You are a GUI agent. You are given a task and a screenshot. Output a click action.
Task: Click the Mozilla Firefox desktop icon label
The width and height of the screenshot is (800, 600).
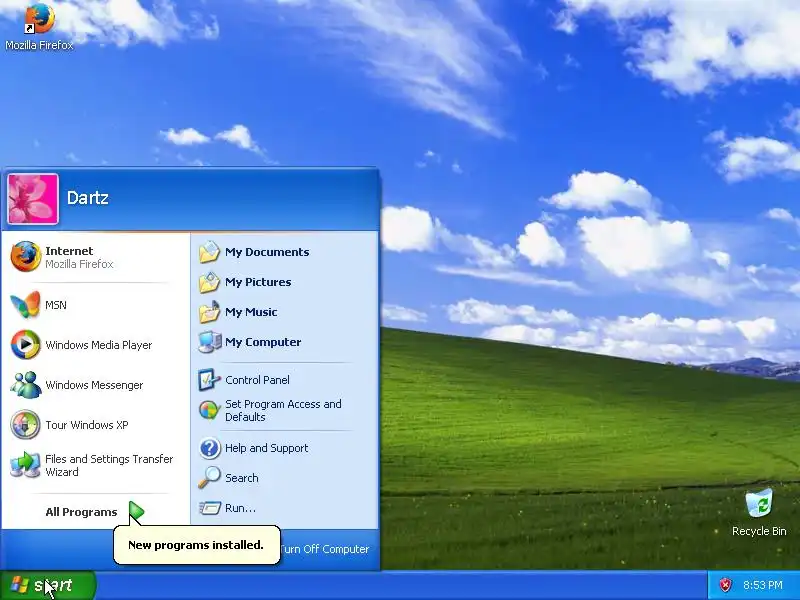point(39,45)
